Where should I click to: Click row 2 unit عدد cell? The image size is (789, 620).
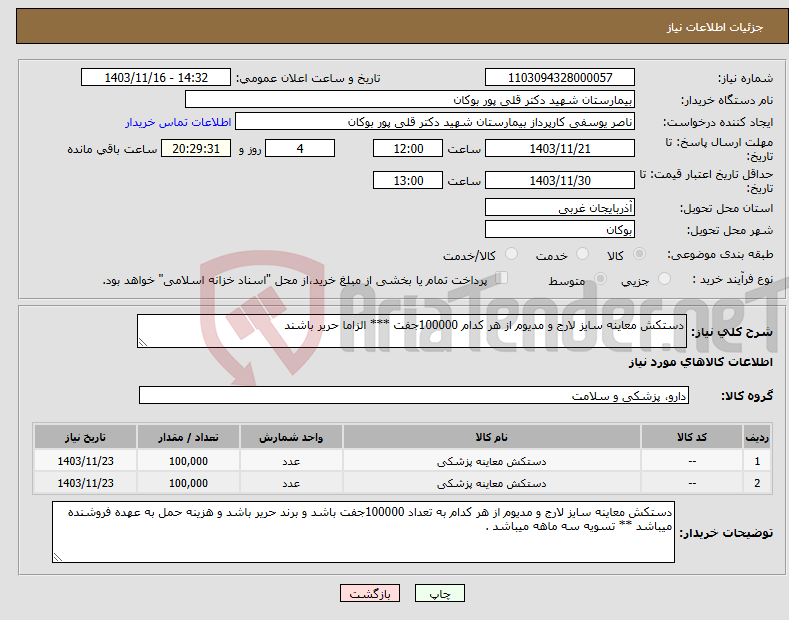(291, 483)
